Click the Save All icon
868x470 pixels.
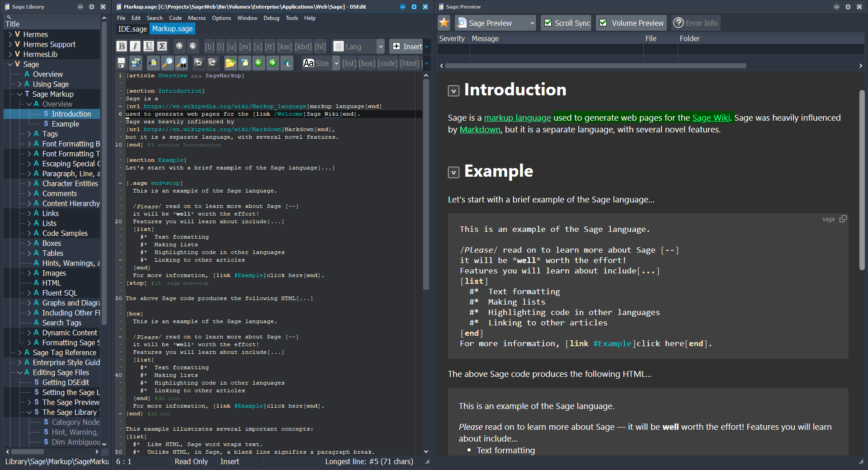click(x=135, y=63)
